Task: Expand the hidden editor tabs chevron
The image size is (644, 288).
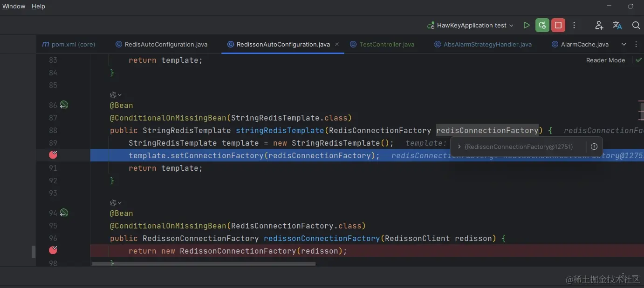Action: point(624,45)
